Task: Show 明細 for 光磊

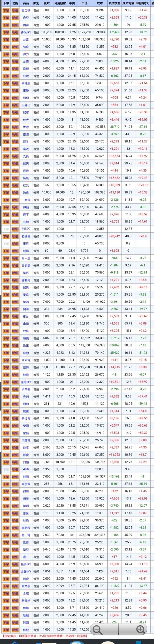Action: coord(15,156)
